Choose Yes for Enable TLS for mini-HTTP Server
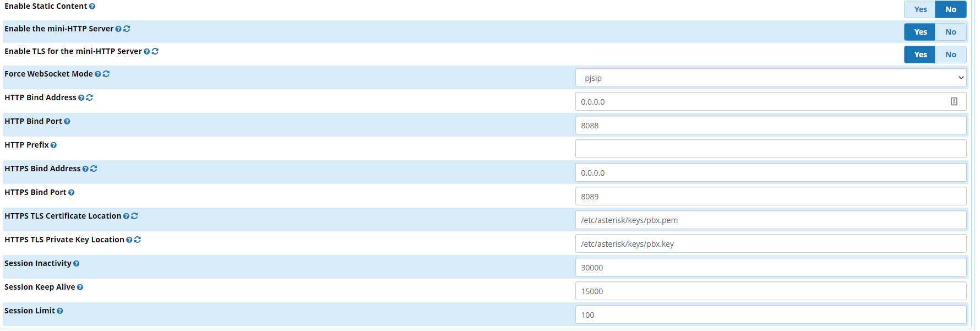This screenshot has height=331, width=980. pos(920,55)
